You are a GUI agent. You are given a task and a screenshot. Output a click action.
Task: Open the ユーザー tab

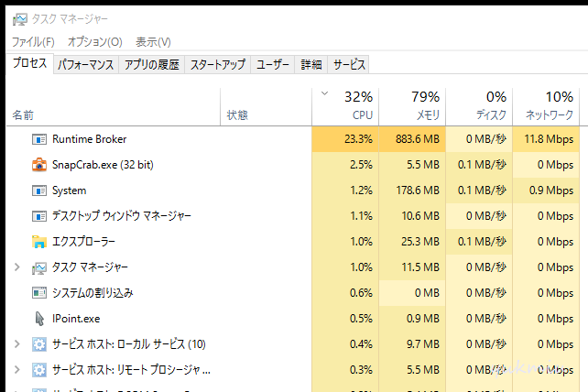[x=273, y=65]
